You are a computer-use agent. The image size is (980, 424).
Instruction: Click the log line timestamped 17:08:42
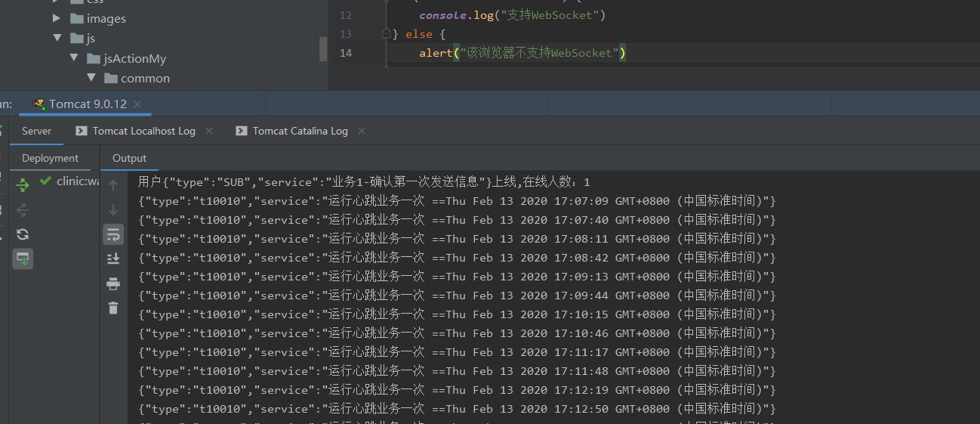click(457, 258)
